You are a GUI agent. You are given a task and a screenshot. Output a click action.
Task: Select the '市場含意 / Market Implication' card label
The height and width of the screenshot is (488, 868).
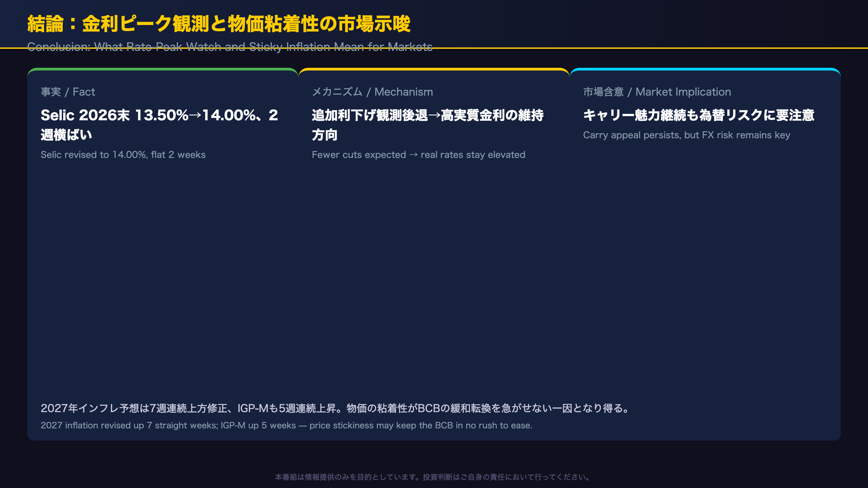tap(657, 92)
